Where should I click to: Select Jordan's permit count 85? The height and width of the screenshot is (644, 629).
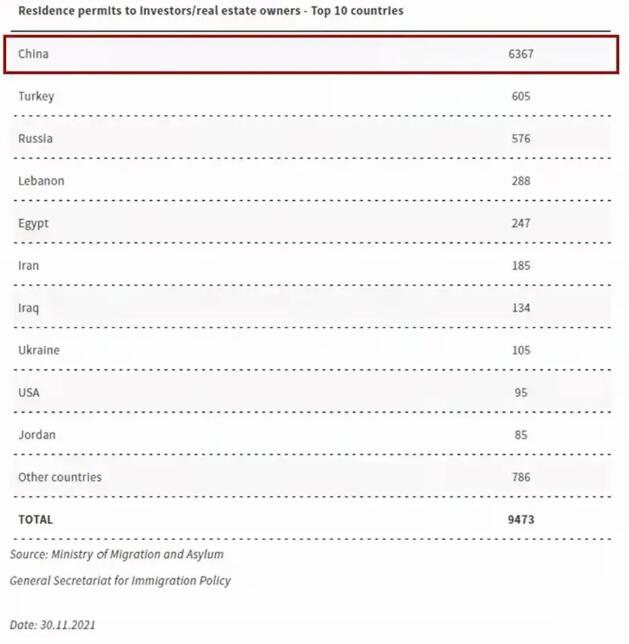(521, 435)
